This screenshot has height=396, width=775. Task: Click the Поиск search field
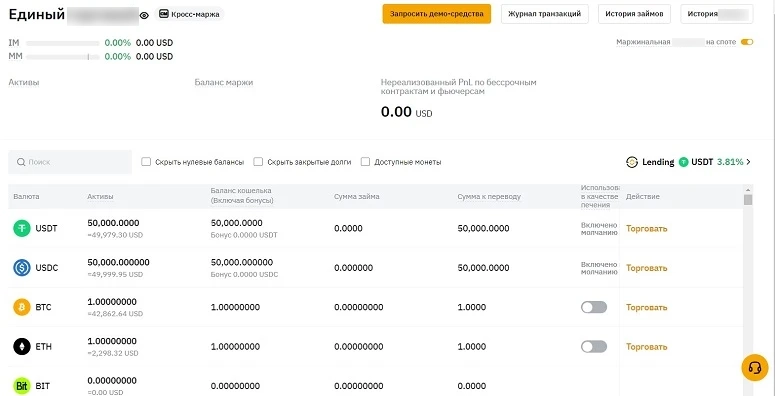[x=70, y=162]
